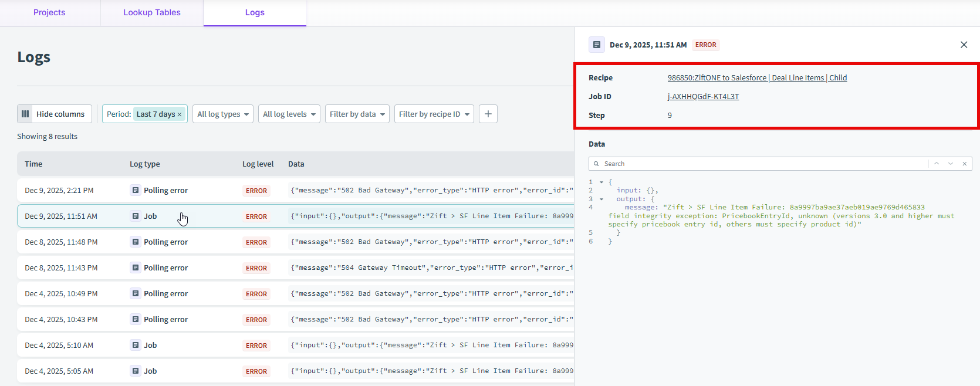Collapse JSON line 1 fold arrow
This screenshot has width=980, height=386.
click(x=601, y=182)
